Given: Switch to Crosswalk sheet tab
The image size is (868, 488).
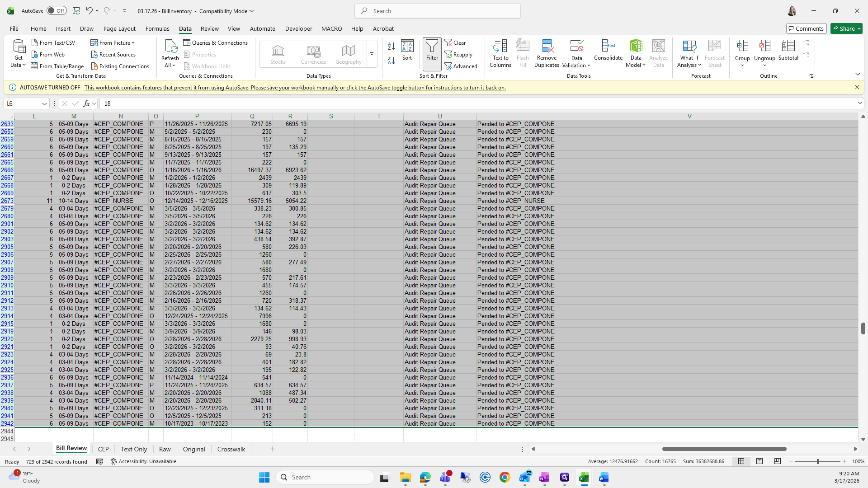Looking at the screenshot, I should coord(231,449).
